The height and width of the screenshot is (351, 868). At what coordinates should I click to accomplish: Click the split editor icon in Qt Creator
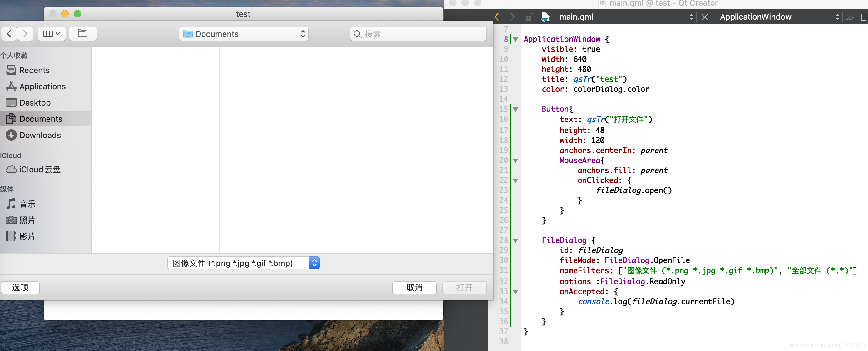(864, 17)
